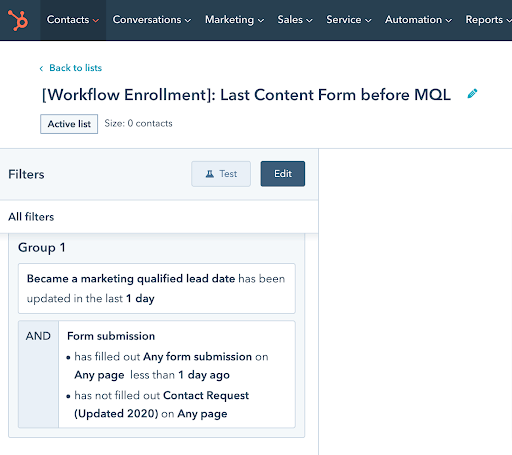Click the Edit filters button

coord(283,174)
